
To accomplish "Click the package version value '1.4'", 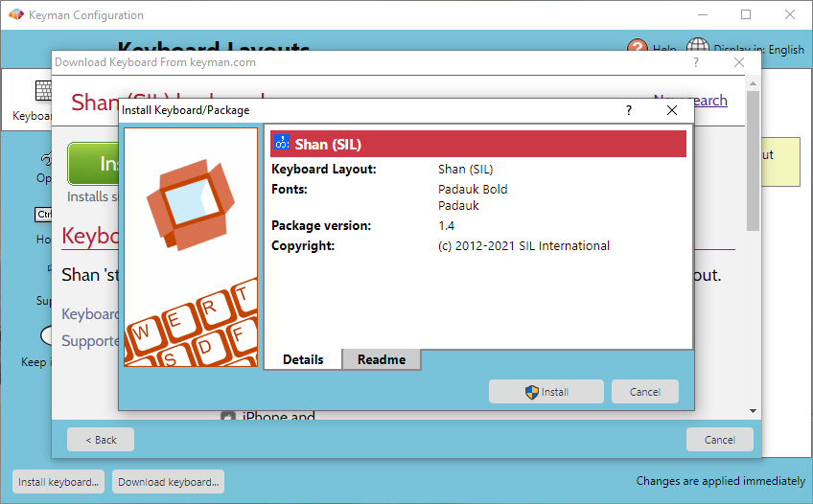I will click(x=446, y=226).
